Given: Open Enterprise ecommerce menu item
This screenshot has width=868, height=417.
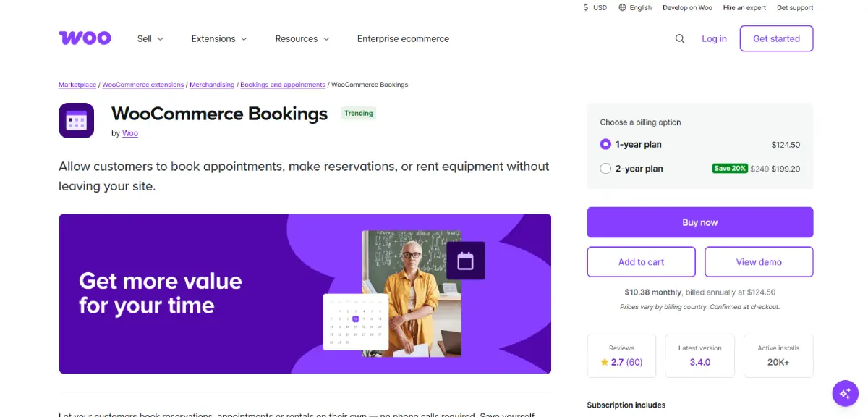Looking at the screenshot, I should (403, 39).
